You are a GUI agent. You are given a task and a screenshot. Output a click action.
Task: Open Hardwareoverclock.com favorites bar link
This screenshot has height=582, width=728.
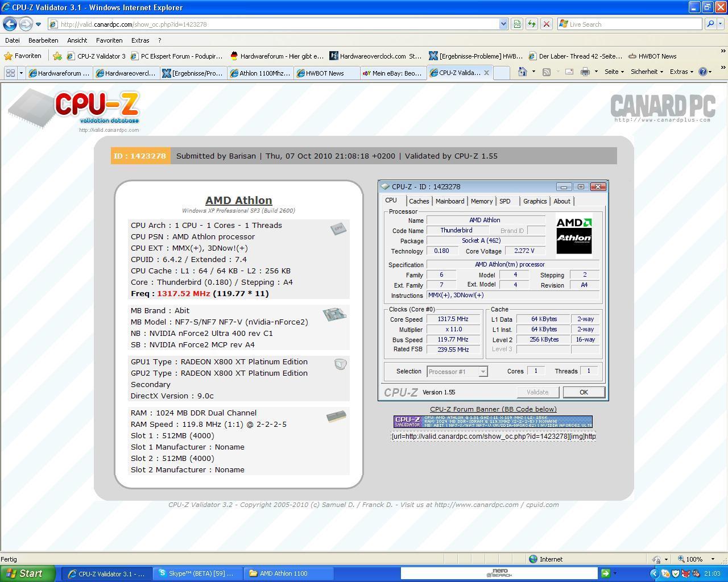point(376,56)
